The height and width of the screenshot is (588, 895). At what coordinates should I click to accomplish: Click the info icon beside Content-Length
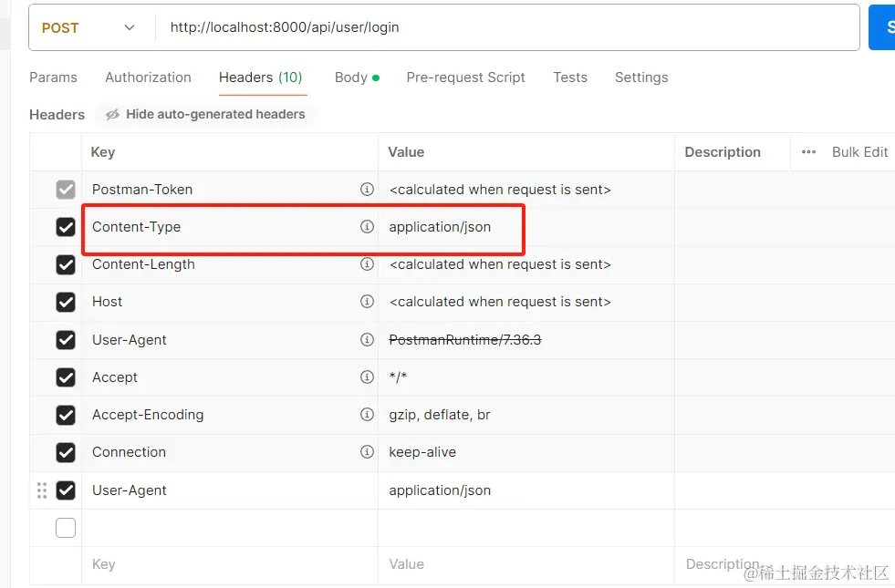367,264
